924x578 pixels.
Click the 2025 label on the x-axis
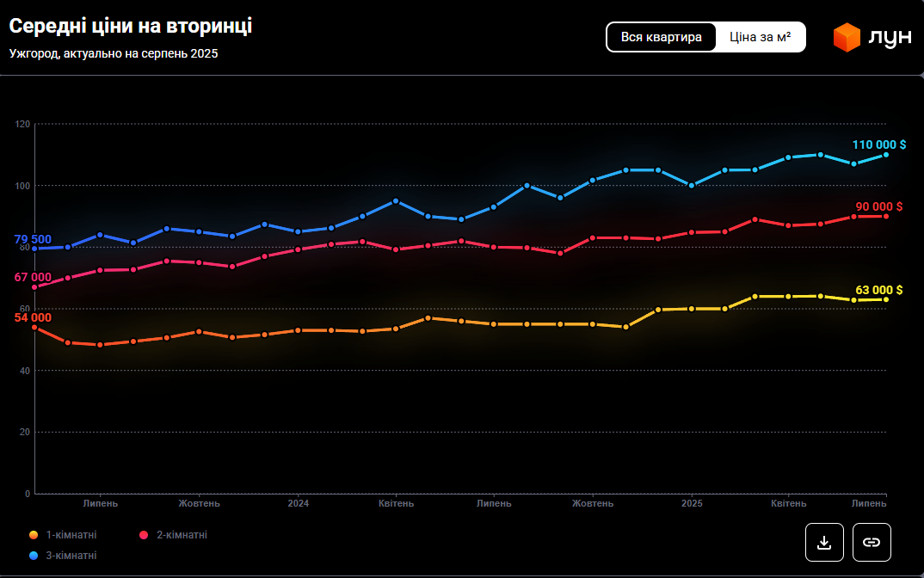click(691, 503)
